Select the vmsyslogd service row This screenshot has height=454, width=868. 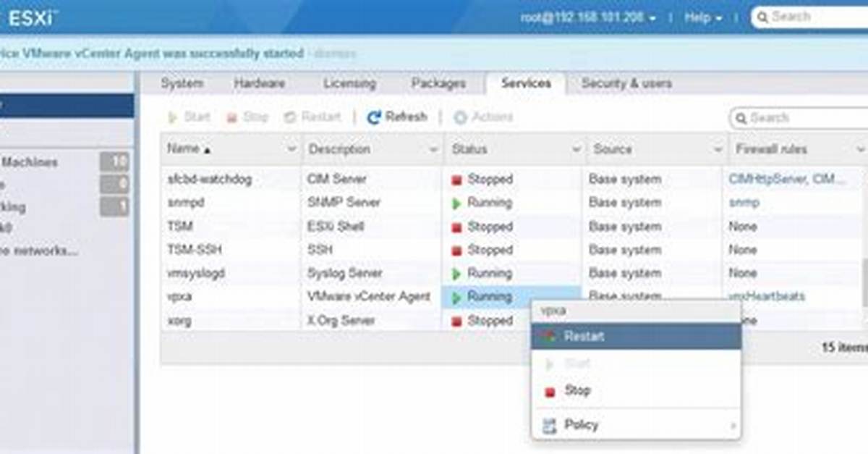pyautogui.click(x=512, y=274)
